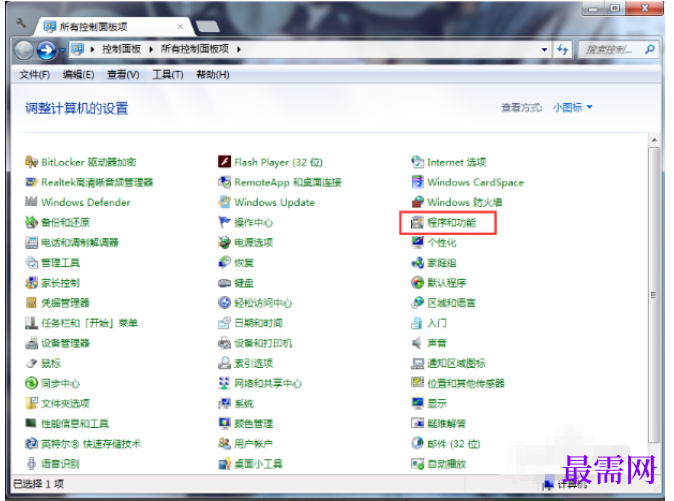Click the 设备管理器 link
Viewport: 674px width, 501px height.
pyautogui.click(x=65, y=343)
